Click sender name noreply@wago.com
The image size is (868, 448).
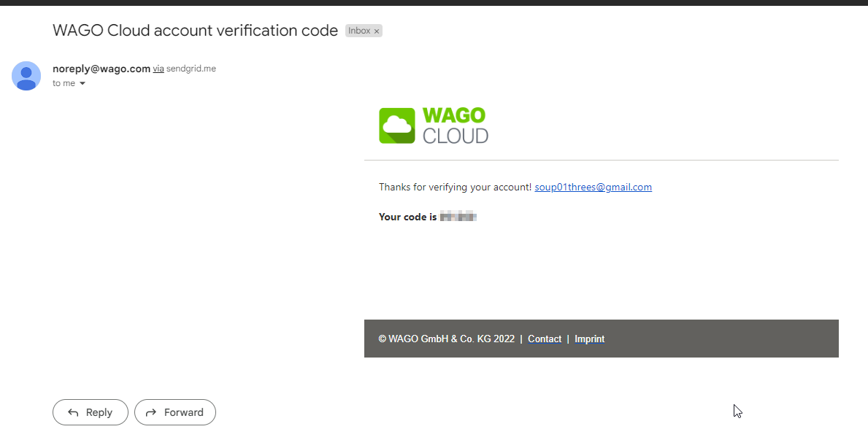(x=101, y=69)
